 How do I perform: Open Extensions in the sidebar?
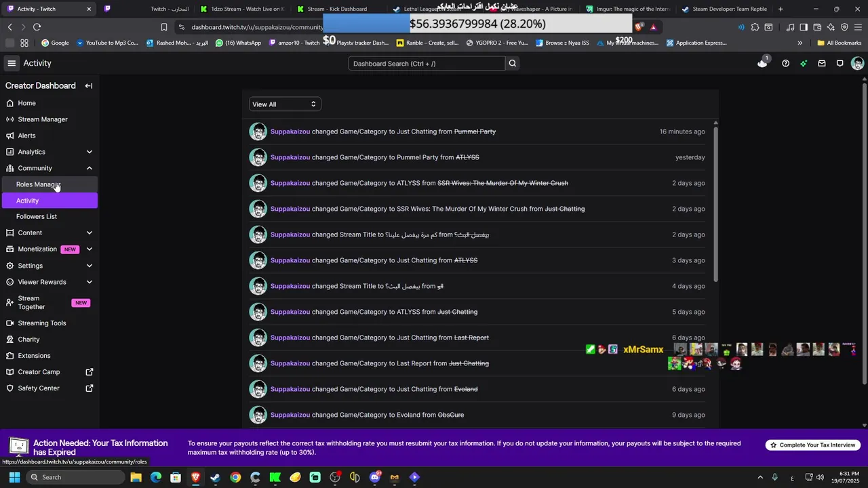49,356
